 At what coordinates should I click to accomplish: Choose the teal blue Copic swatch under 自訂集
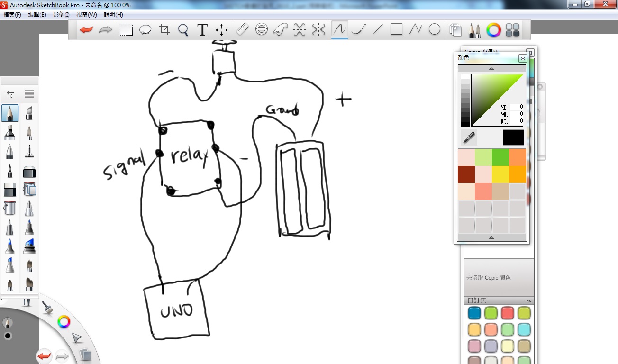(x=474, y=313)
